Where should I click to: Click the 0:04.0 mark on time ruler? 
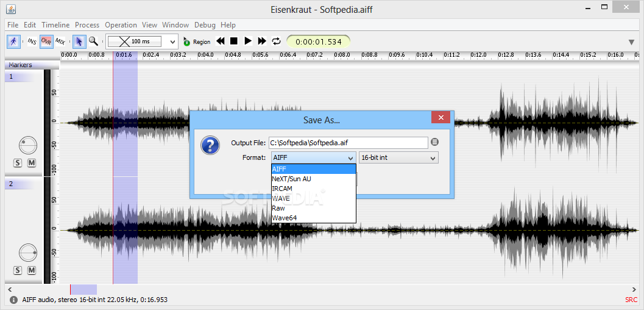coord(205,55)
